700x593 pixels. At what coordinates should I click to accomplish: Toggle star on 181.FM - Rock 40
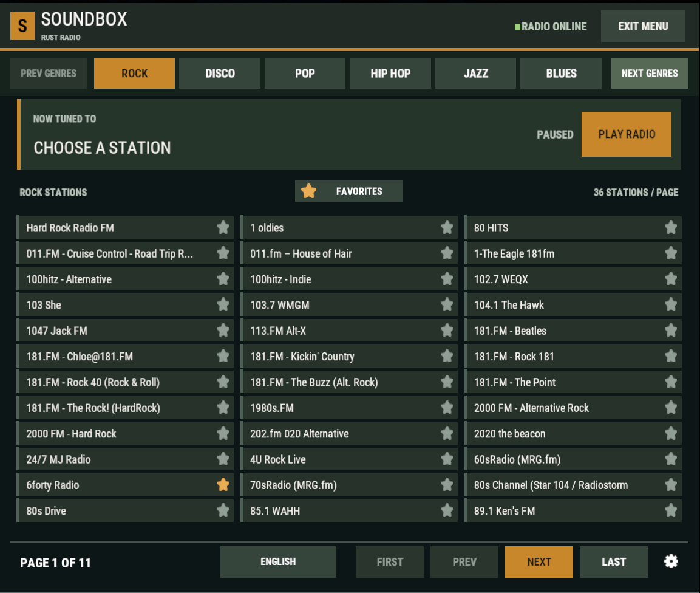(x=223, y=382)
